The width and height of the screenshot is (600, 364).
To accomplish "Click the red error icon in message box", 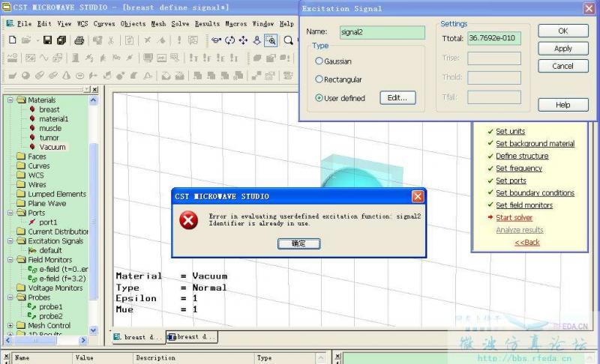I will [189, 220].
